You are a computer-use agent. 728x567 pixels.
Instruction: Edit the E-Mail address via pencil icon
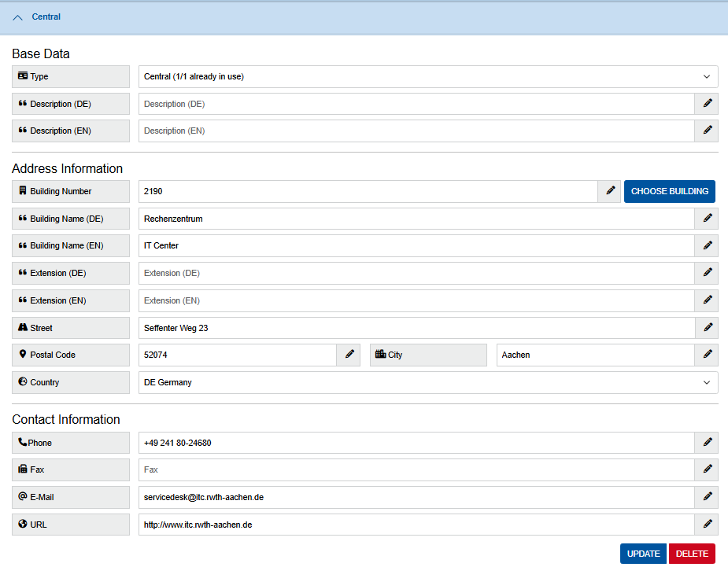coord(706,496)
